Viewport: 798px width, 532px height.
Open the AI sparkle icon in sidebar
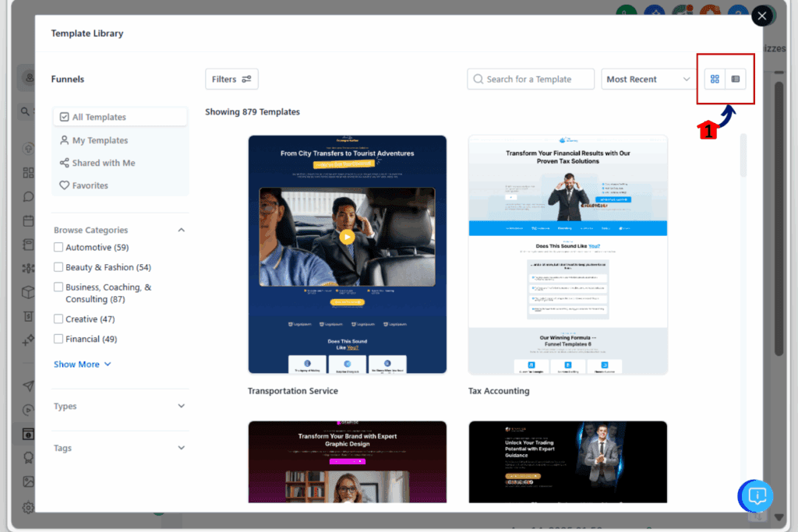pyautogui.click(x=29, y=340)
